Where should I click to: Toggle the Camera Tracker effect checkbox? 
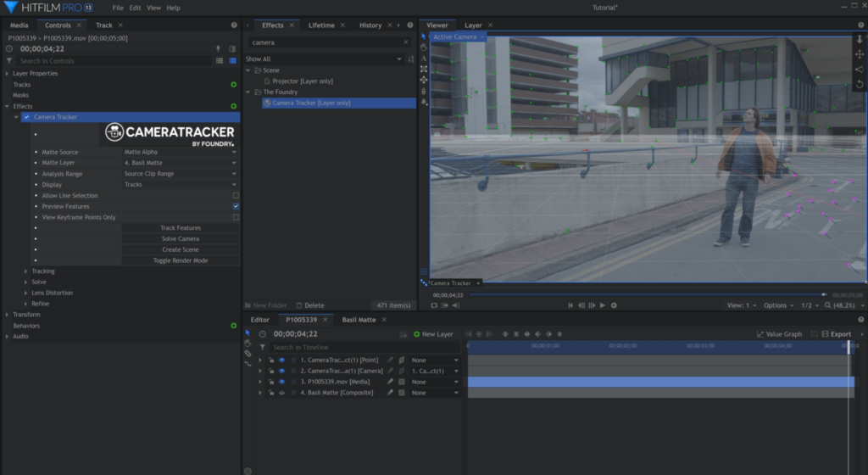[26, 117]
